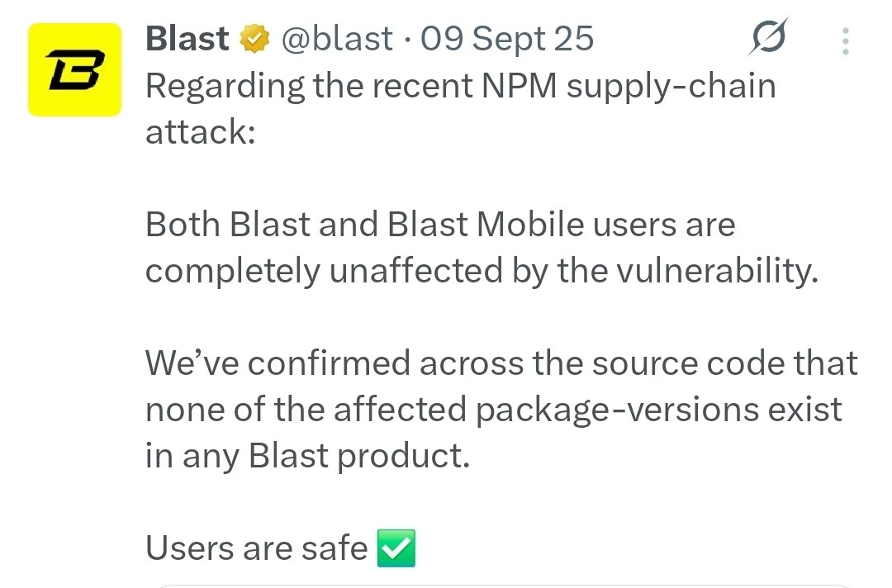Open the tweet's 09 Sept 25 timestamp

click(507, 39)
